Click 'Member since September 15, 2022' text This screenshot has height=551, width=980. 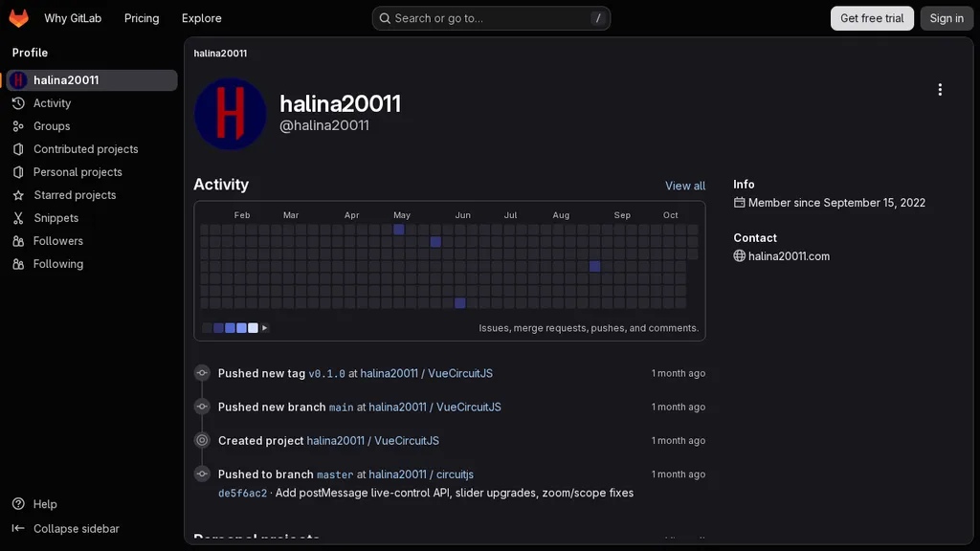[836, 203]
